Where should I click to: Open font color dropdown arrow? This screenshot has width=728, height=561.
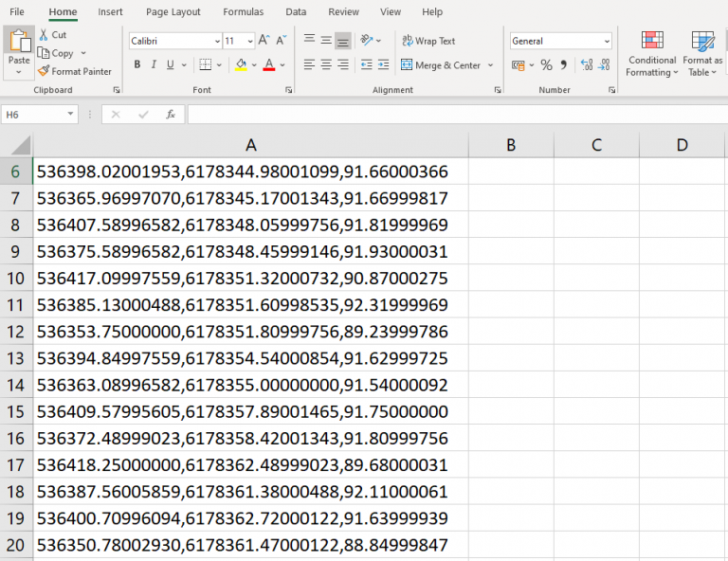(282, 65)
